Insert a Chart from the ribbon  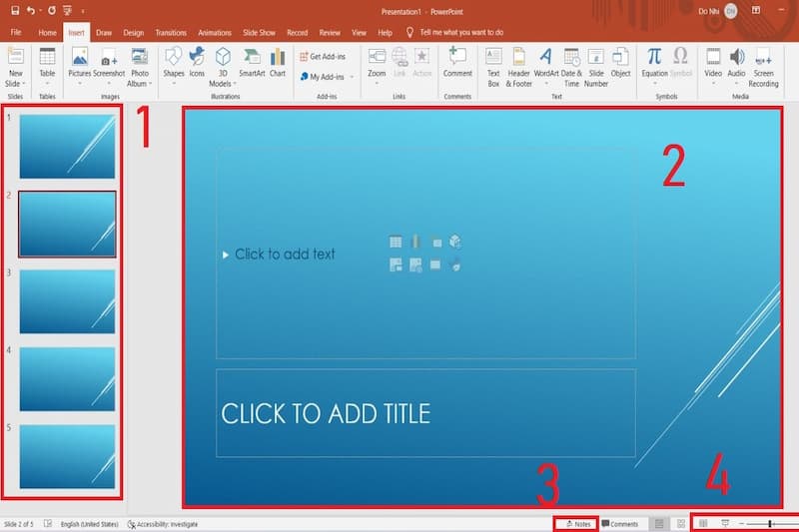(278, 62)
